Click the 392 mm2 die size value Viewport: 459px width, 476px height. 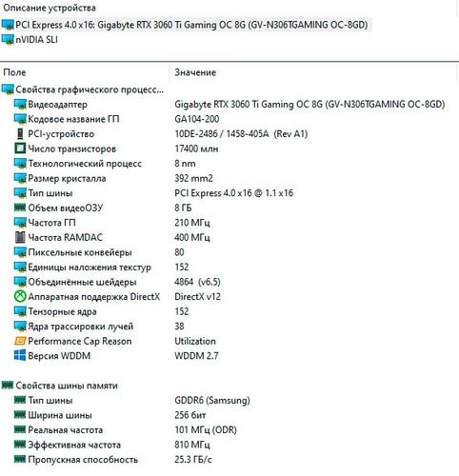tap(193, 178)
